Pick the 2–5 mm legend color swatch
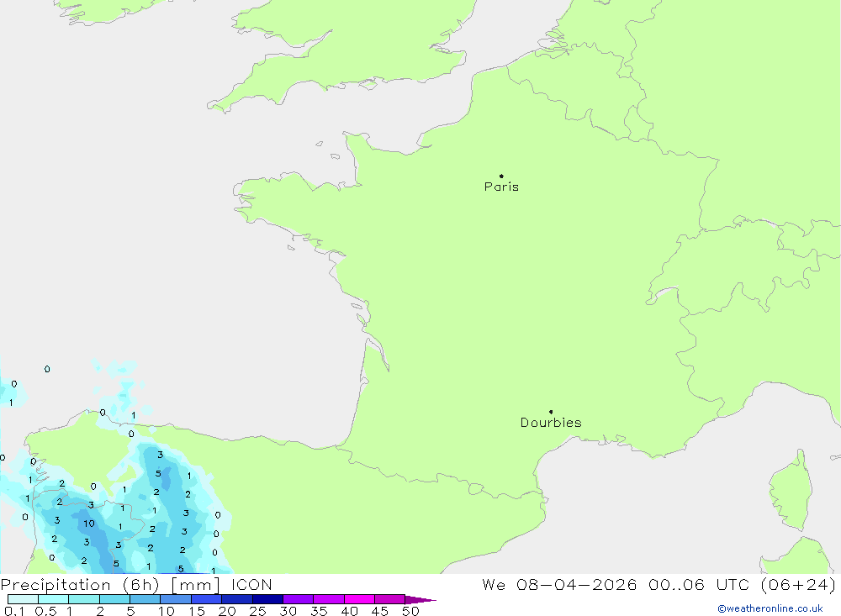 pyautogui.click(x=114, y=599)
